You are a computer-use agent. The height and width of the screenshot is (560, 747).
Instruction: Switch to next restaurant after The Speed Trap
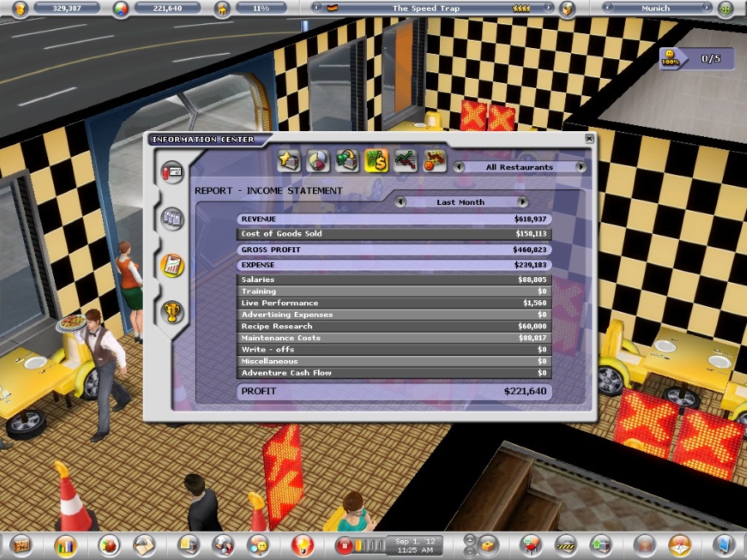pyautogui.click(x=549, y=7)
